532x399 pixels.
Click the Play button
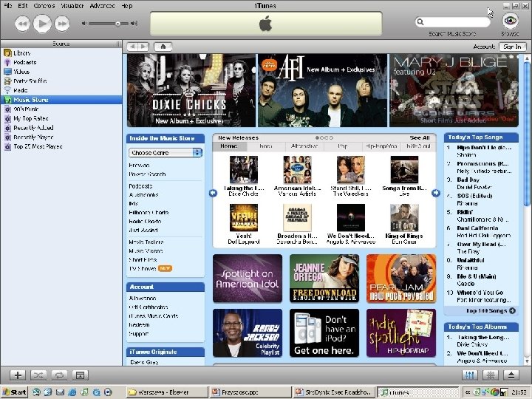point(42,24)
